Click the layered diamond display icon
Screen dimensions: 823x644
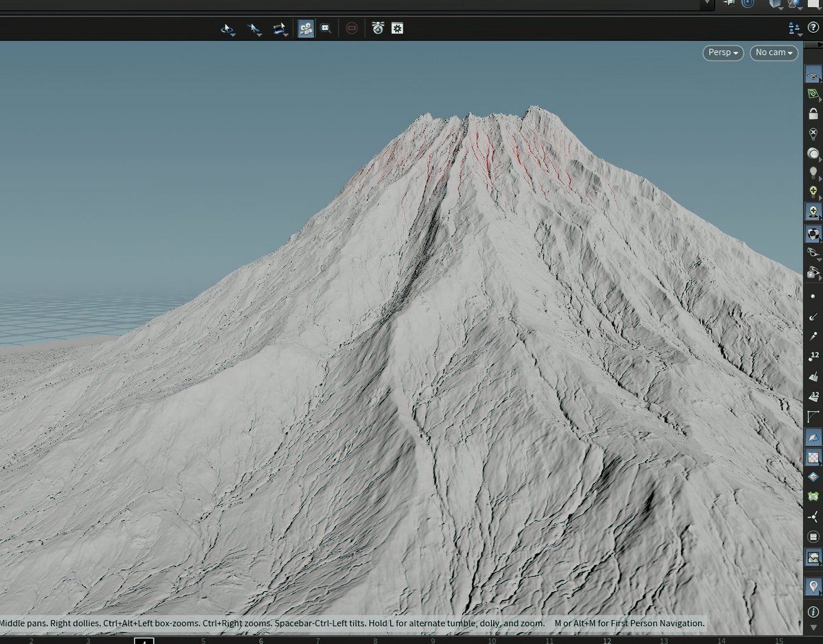pyautogui.click(x=813, y=477)
